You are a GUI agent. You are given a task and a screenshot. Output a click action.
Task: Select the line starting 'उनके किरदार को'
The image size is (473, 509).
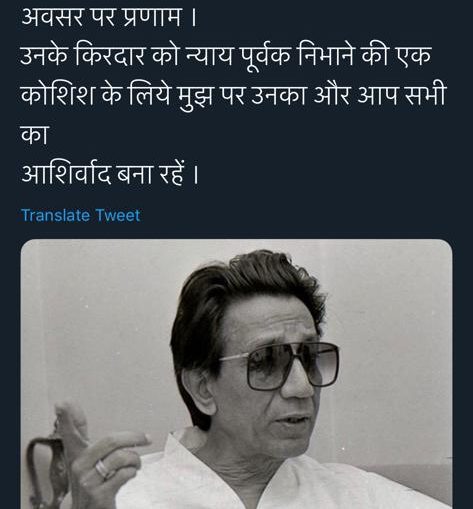(x=226, y=55)
